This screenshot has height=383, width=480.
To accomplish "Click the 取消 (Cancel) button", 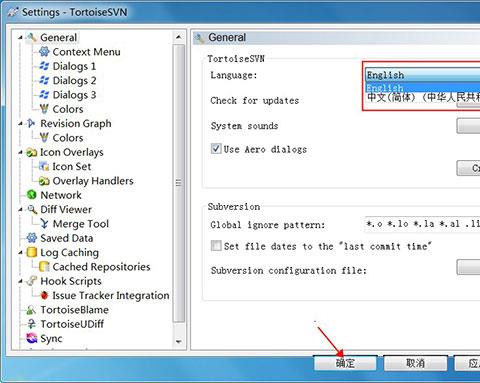I will pos(415,363).
